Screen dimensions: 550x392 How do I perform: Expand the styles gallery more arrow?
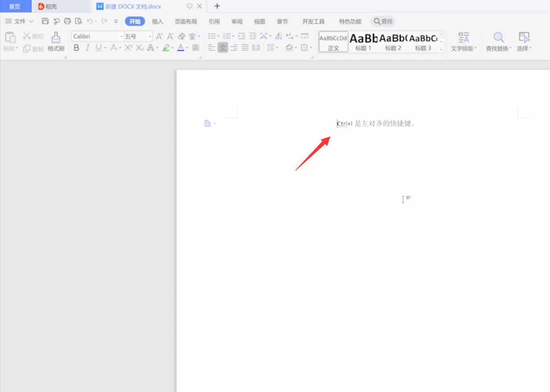coord(441,49)
